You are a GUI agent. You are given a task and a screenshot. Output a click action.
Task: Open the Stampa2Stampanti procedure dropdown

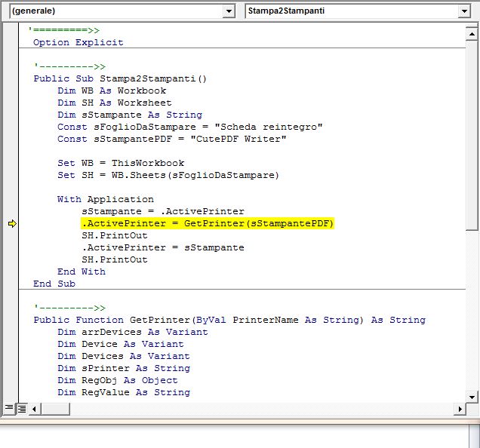464,11
